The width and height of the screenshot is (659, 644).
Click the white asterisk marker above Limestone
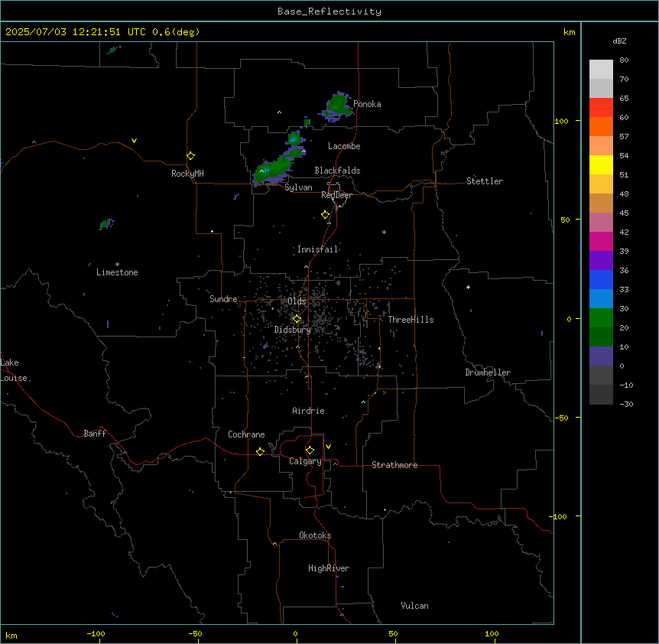117,265
